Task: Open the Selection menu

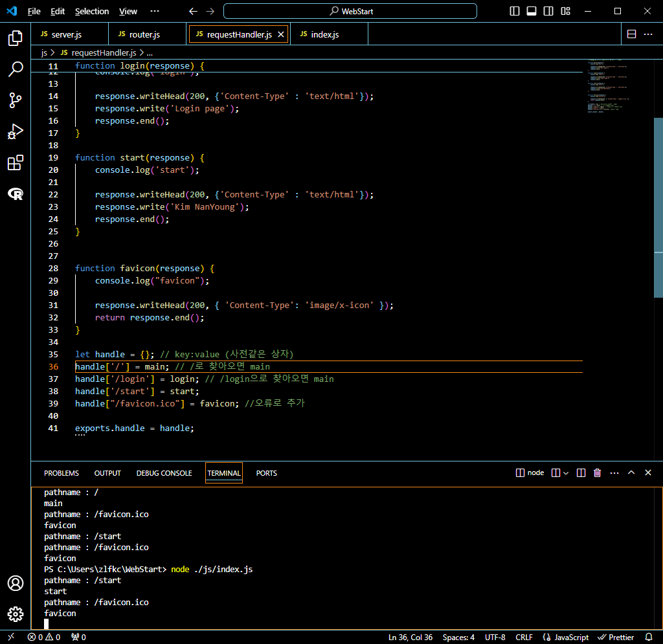Action: pos(92,11)
